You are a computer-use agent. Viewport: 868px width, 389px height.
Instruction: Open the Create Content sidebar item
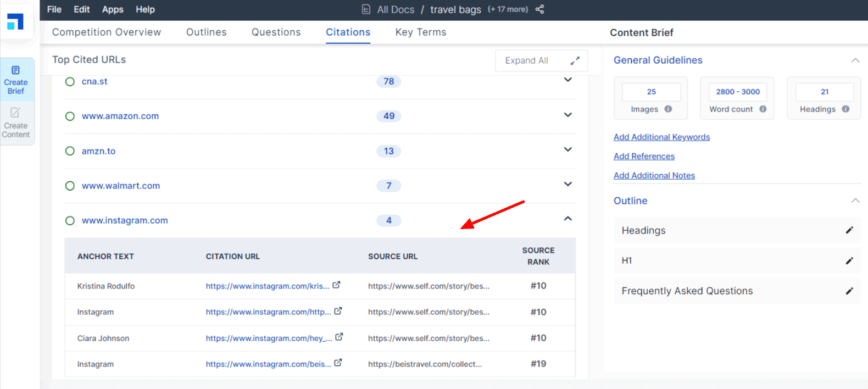point(16,123)
